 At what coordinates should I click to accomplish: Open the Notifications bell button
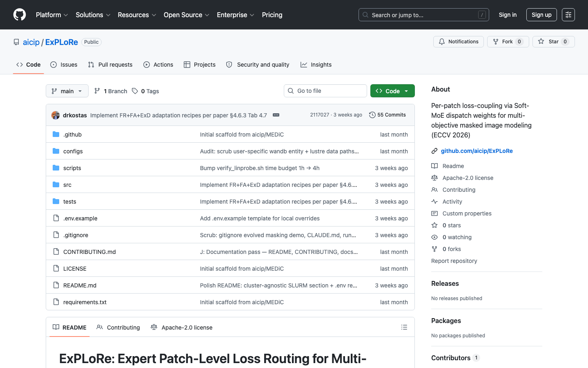pos(459,42)
